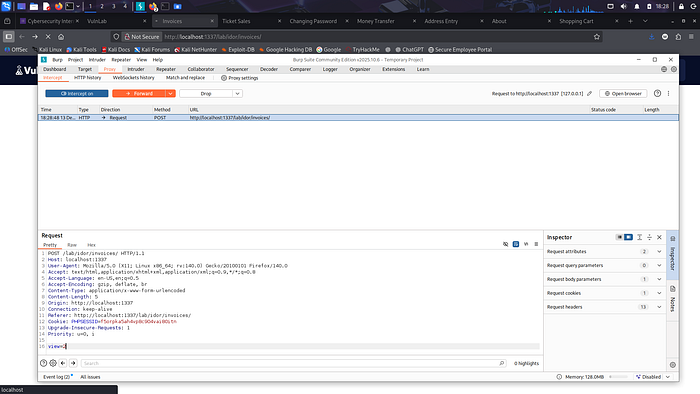Open the WebSockets history sub-tab
The image size is (700, 394).
(x=133, y=78)
